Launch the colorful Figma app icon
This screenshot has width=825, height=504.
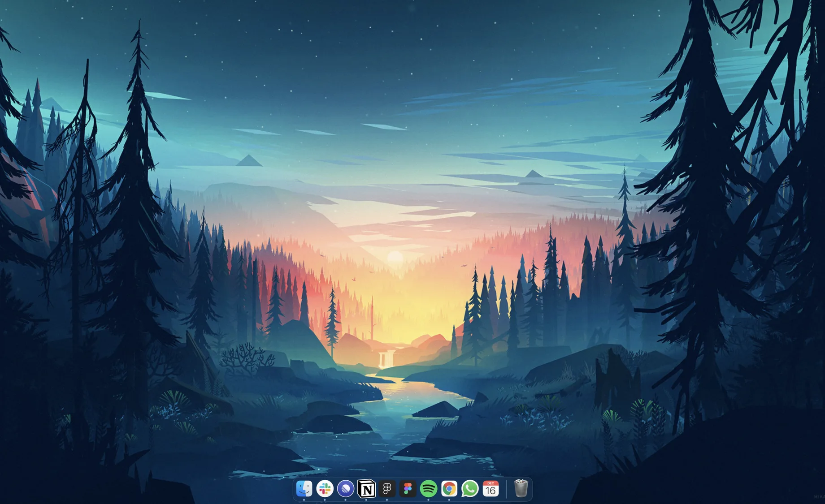[408, 488]
